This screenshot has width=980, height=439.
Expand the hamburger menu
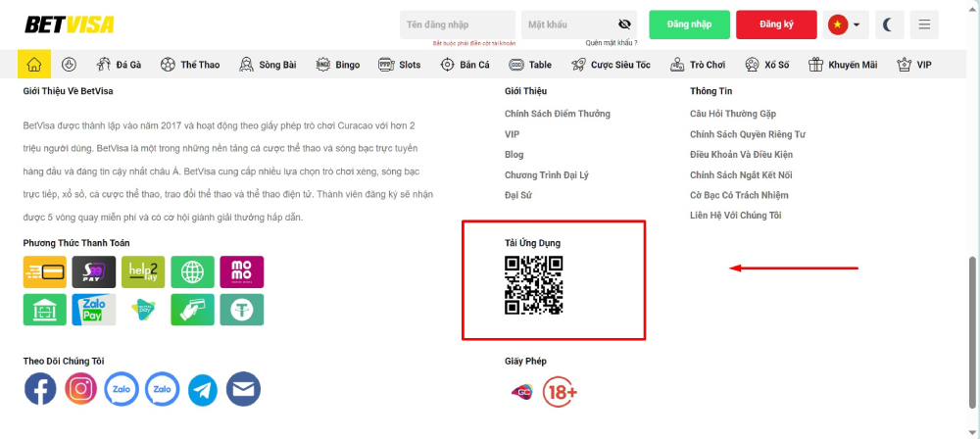[923, 24]
